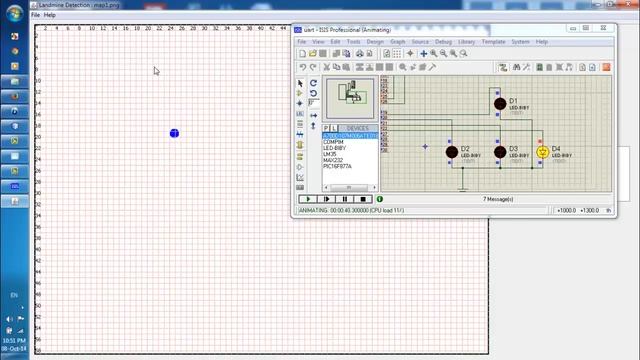Open ISIS Template menu

pos(493,42)
